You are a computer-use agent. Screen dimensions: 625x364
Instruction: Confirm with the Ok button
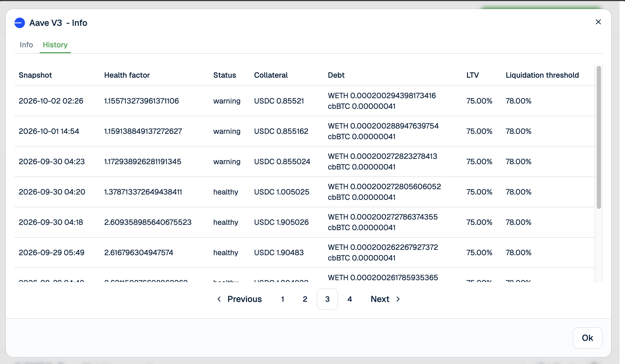pos(587,338)
